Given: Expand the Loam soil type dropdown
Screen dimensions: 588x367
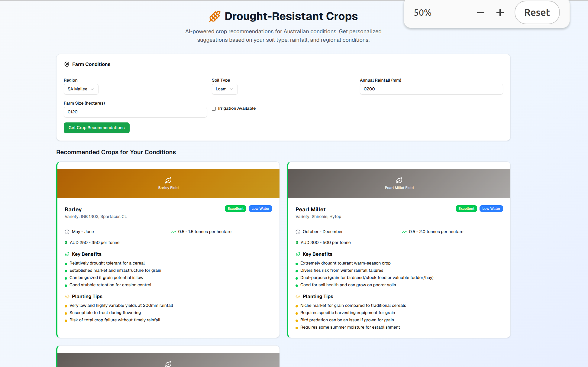Looking at the screenshot, I should click(225, 89).
